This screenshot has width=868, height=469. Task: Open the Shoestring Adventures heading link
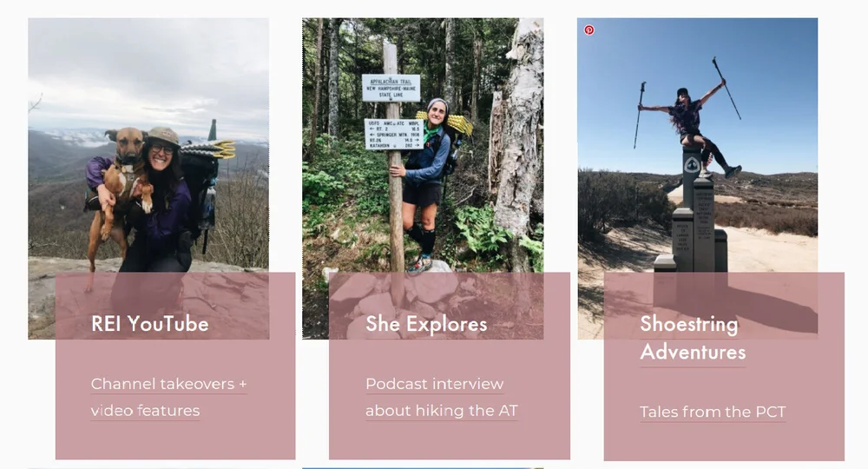click(693, 338)
